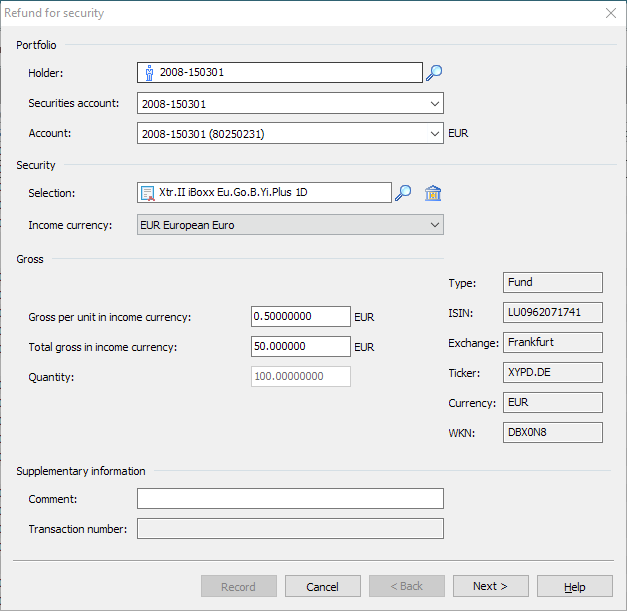Click the Gross per unit input field
Screen dimensions: 627x611
click(300, 316)
